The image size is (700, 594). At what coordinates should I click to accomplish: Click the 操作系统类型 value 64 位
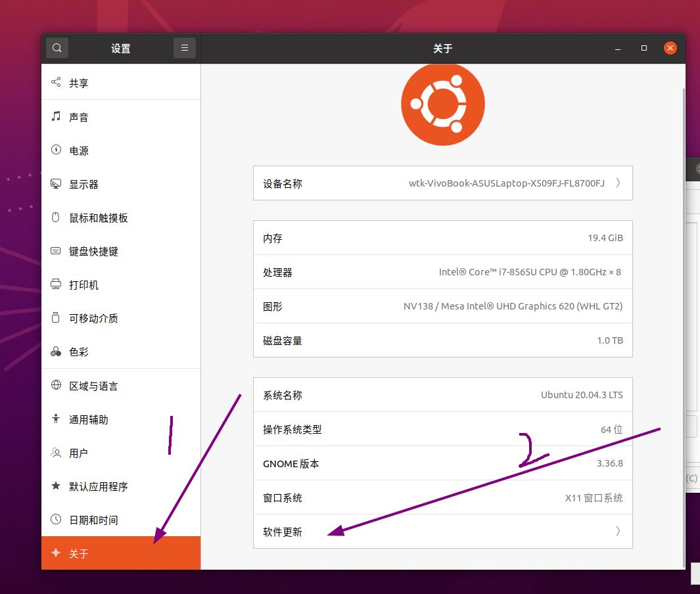(x=612, y=429)
